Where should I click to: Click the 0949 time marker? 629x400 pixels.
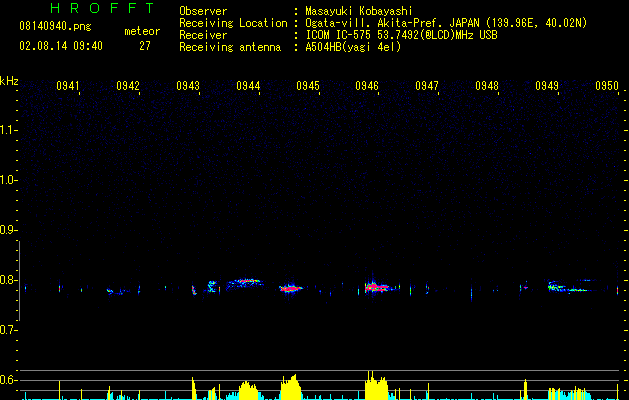click(547, 85)
